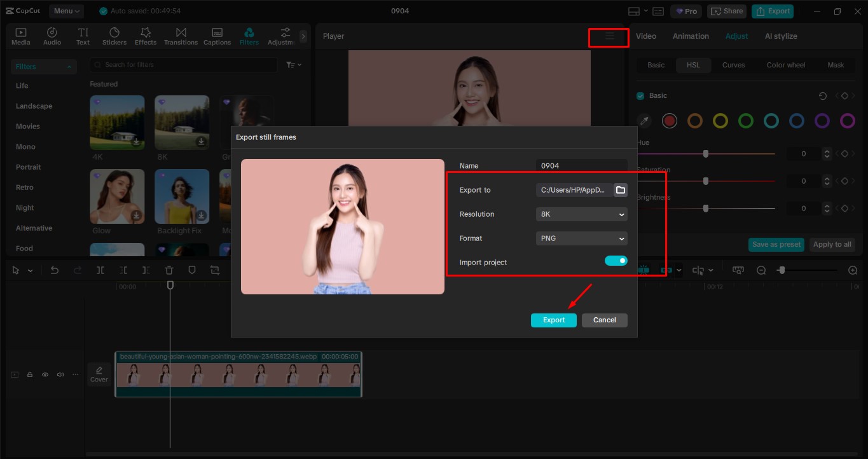Open the Audio panel

[x=52, y=35]
